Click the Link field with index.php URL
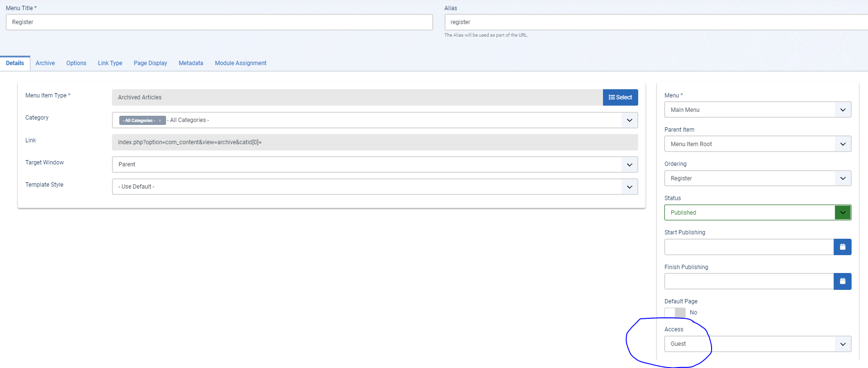The width and height of the screenshot is (868, 368). point(375,142)
